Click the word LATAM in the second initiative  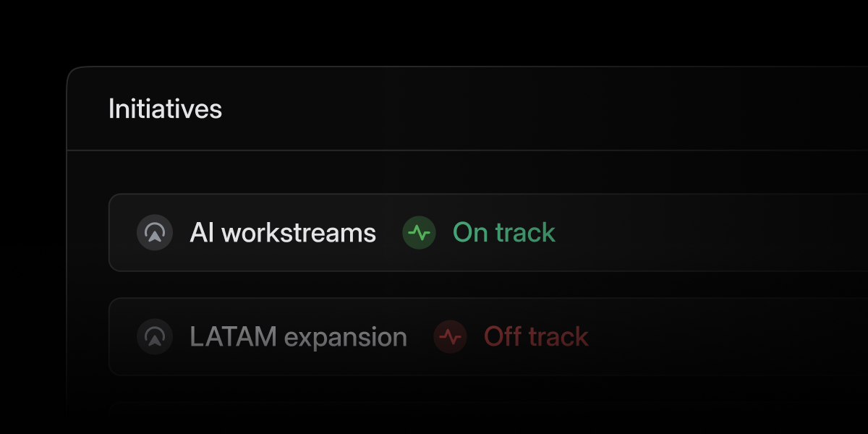233,337
